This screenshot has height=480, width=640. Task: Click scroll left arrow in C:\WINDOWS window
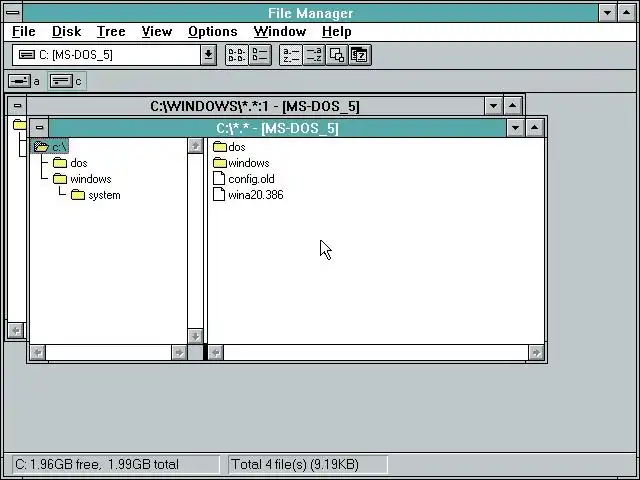click(16, 330)
